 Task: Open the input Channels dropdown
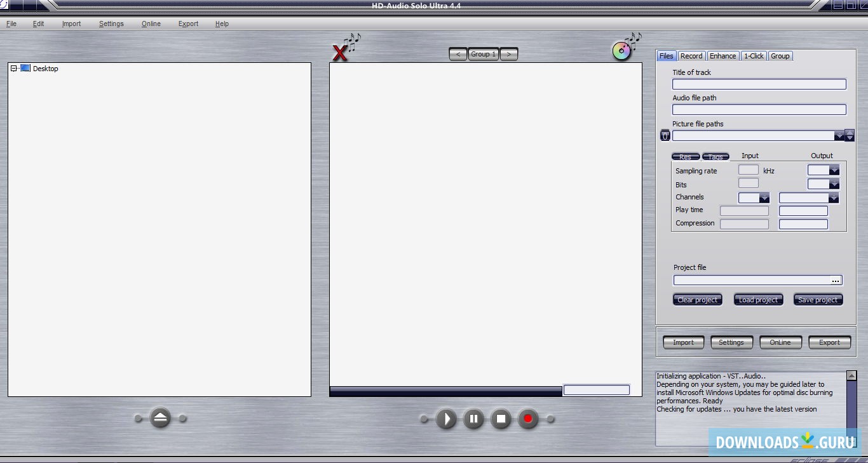[x=764, y=198]
